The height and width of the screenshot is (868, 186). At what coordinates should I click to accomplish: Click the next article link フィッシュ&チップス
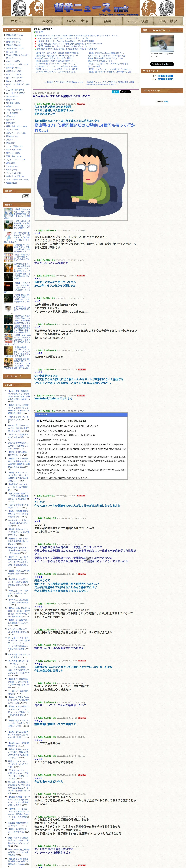click(x=110, y=83)
